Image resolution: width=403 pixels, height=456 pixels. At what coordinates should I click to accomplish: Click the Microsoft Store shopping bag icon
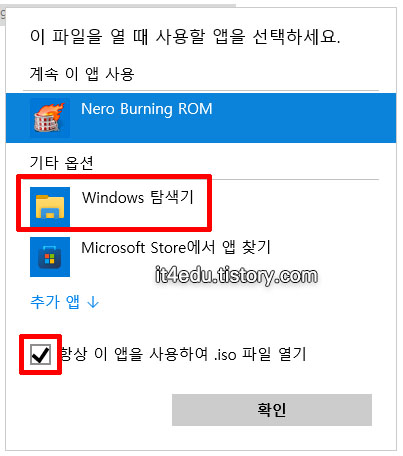50,257
